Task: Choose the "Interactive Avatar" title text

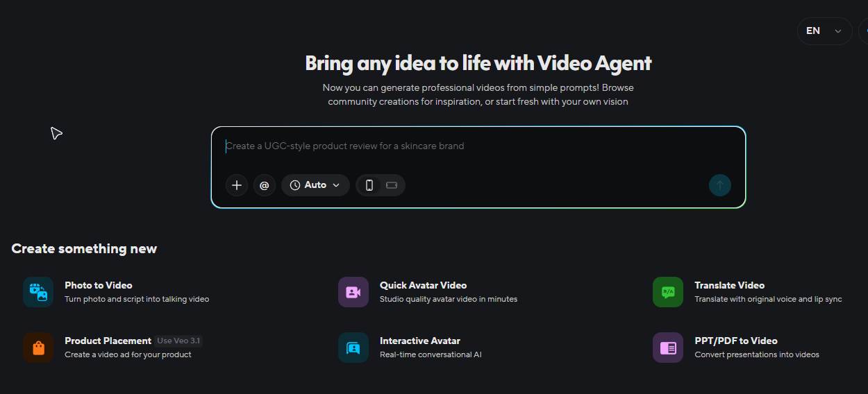Action: [419, 341]
